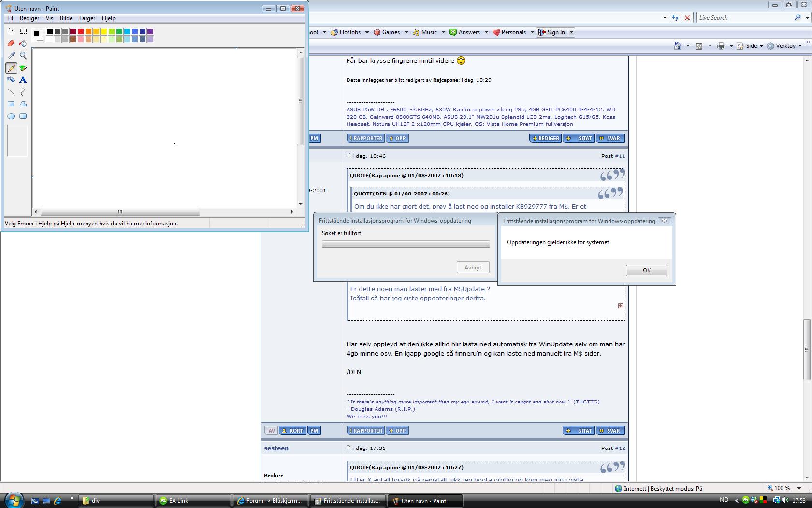Open the Verktøy tools dropdown
This screenshot has height=508, width=812.
tap(783, 46)
